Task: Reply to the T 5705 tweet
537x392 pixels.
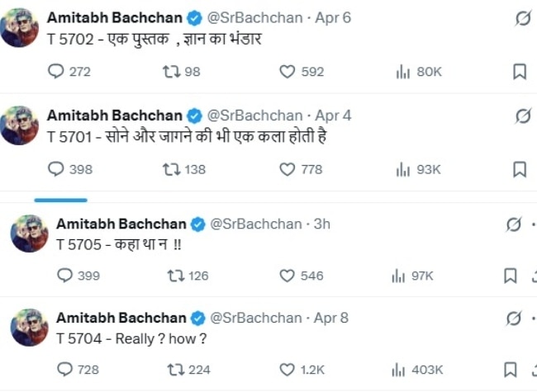Action: pyautogui.click(x=65, y=276)
